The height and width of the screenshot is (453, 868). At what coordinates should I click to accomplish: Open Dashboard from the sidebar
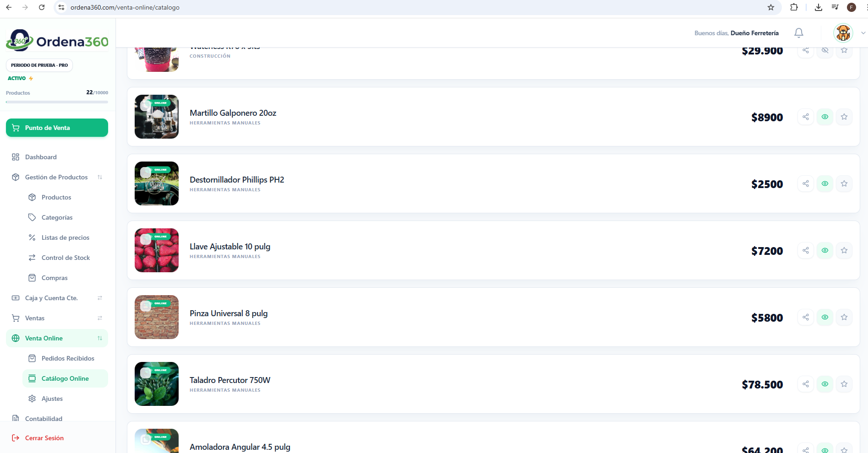tap(57, 157)
